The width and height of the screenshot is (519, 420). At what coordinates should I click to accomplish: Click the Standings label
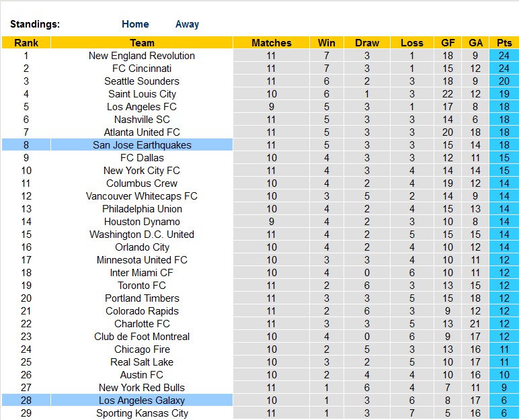35,24
